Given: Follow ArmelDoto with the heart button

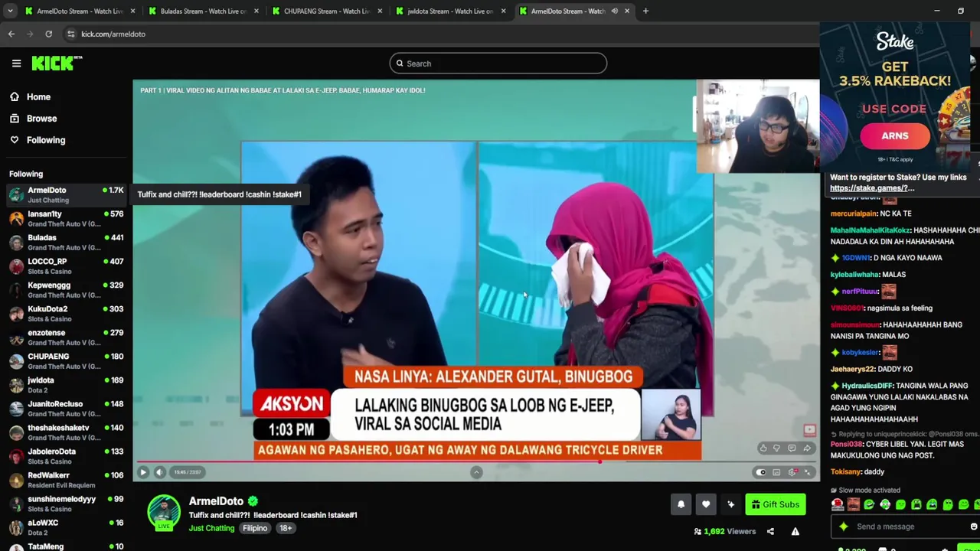Looking at the screenshot, I should pos(706,504).
